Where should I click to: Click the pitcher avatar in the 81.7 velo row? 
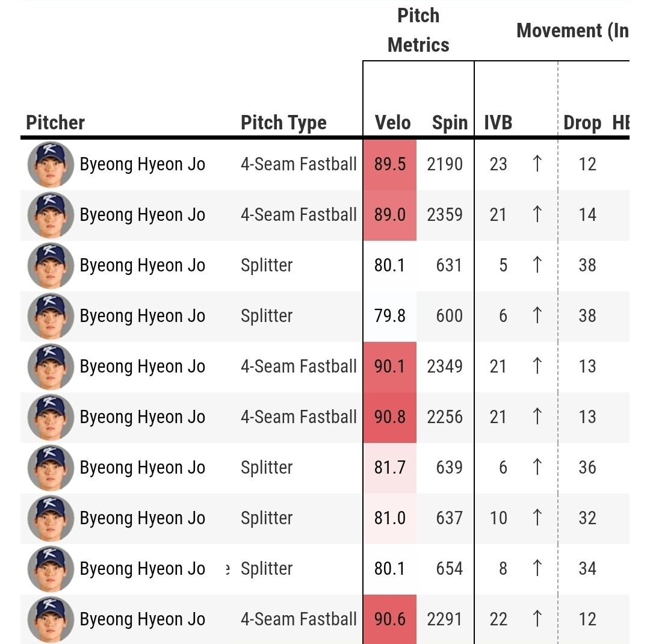(51, 468)
